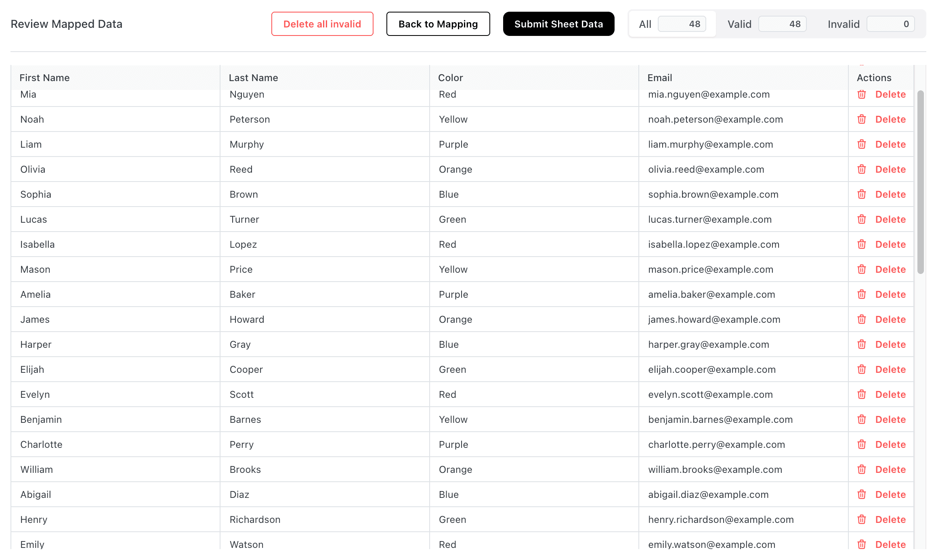Screen dimensions: 936x560
Task: Click the Email column header
Action: coord(660,77)
